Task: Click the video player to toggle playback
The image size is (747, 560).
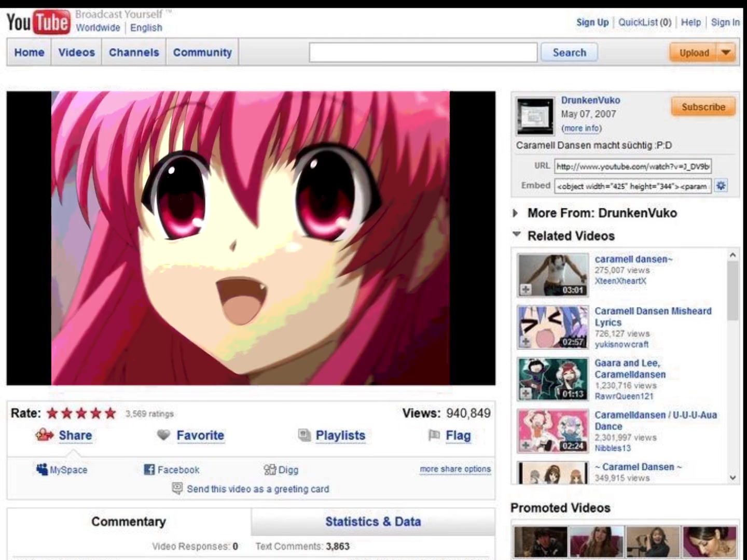Action: 251,238
